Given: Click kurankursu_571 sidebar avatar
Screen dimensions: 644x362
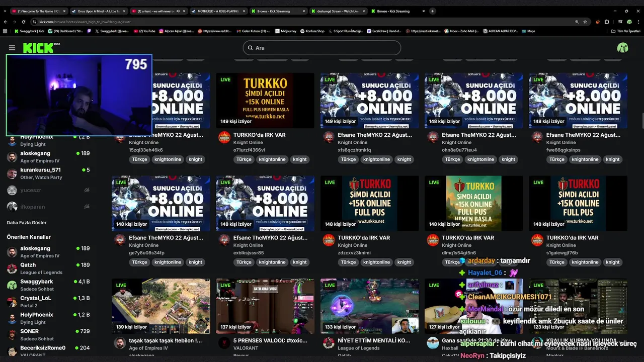Looking at the screenshot, I should tap(12, 173).
